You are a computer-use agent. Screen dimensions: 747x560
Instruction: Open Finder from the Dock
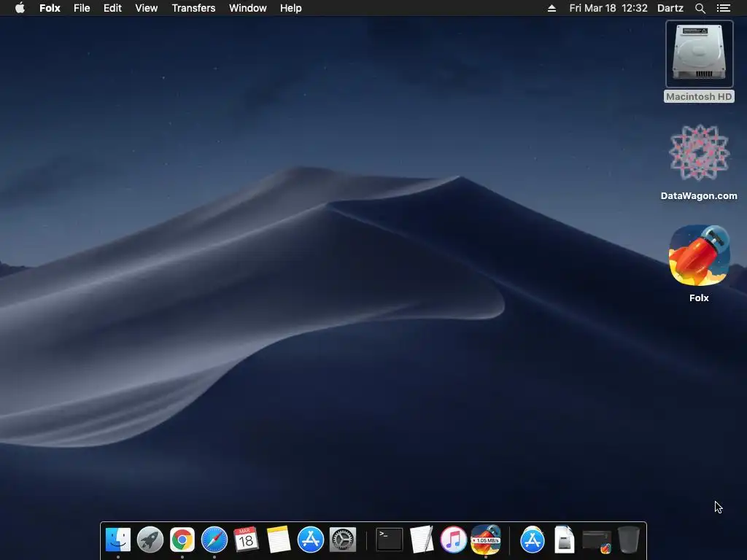click(117, 540)
